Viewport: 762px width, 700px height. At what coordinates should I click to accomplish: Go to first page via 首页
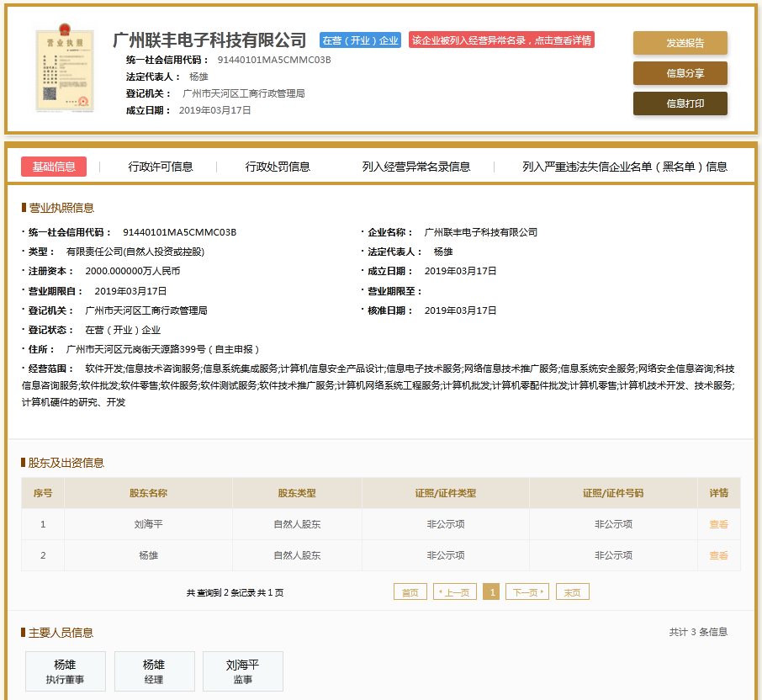pos(410,592)
